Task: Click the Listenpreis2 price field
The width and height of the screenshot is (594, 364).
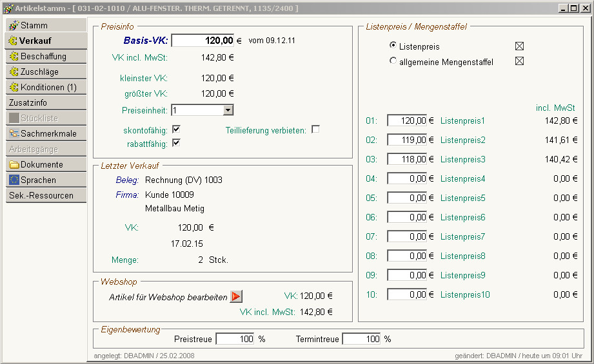Action: click(x=407, y=140)
